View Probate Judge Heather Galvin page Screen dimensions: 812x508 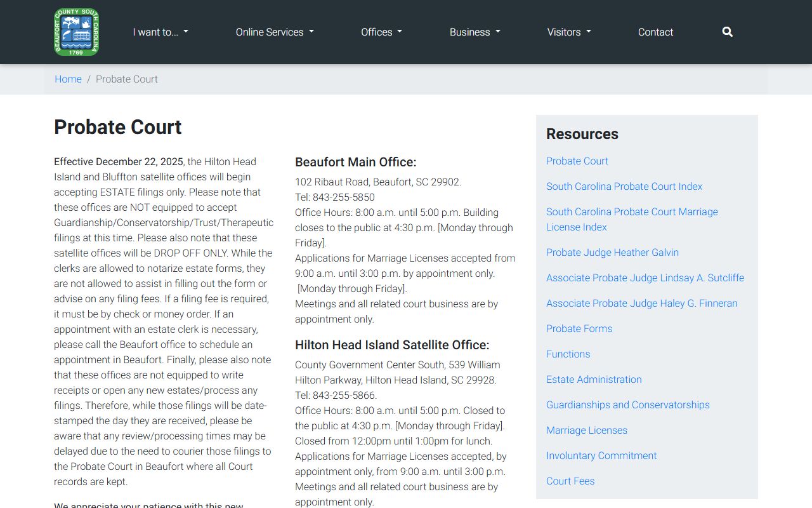[x=612, y=252]
